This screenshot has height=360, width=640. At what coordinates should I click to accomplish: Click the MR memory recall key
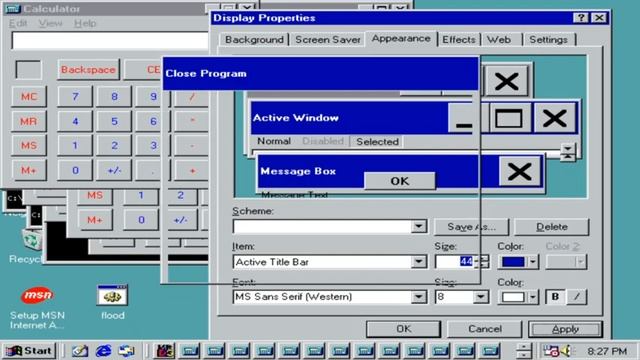coord(29,121)
